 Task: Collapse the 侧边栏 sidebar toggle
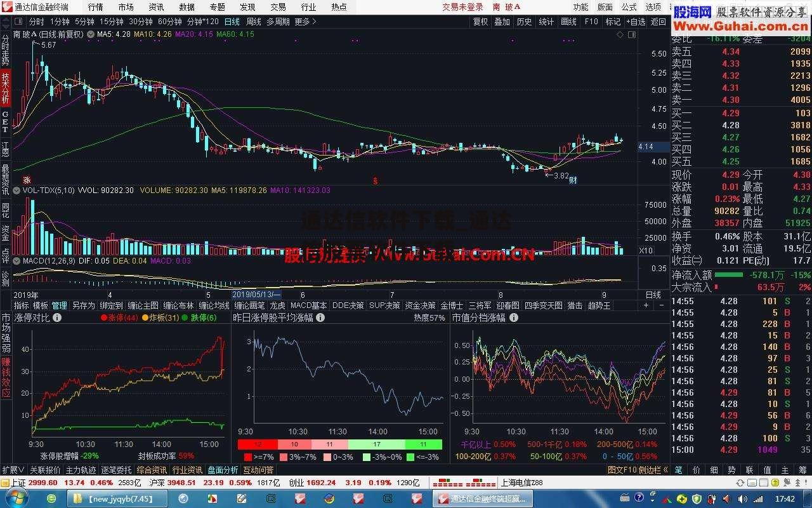652,470
